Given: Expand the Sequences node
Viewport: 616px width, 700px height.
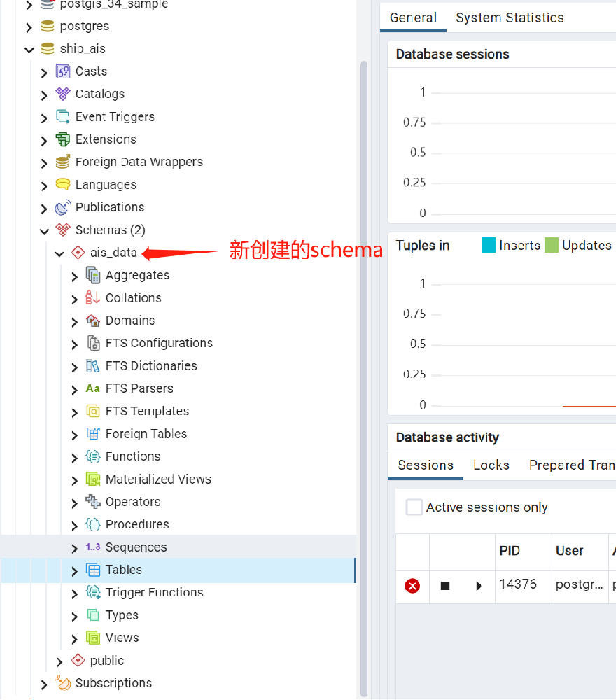Looking at the screenshot, I should tap(74, 548).
